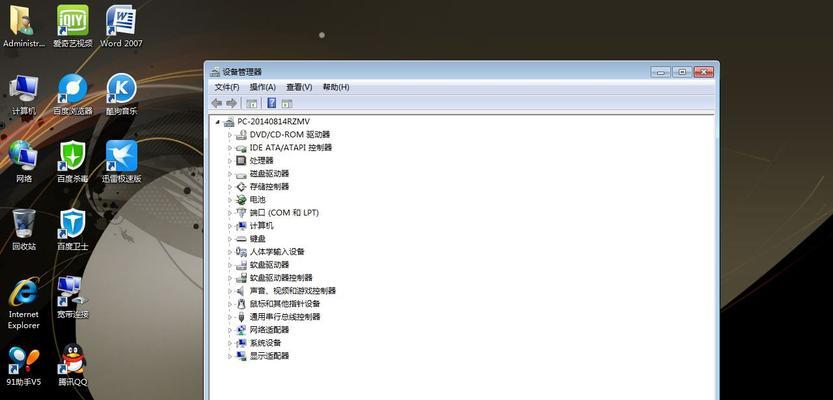This screenshot has width=833, height=400.
Task: Click the Back arrow in Device Manager toolbar
Action: tap(217, 103)
